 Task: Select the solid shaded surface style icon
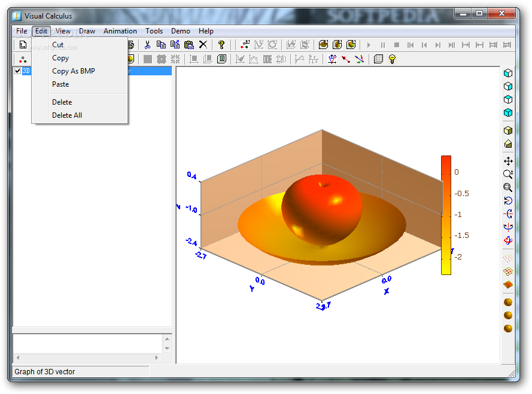tap(508, 285)
